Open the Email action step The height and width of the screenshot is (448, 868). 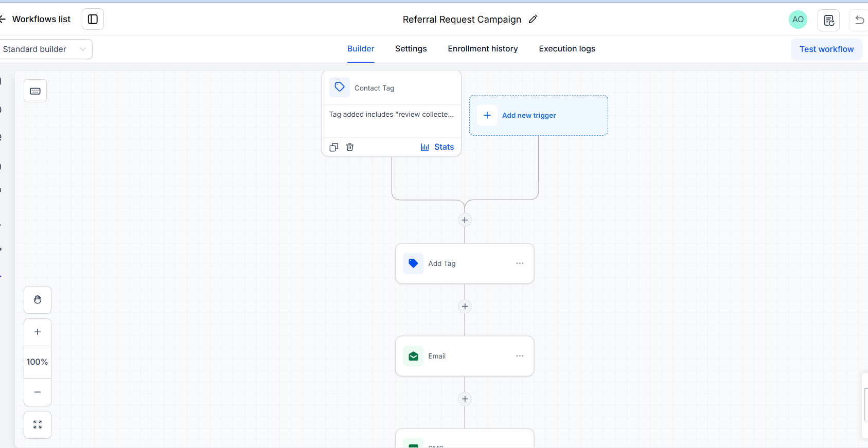tap(465, 356)
